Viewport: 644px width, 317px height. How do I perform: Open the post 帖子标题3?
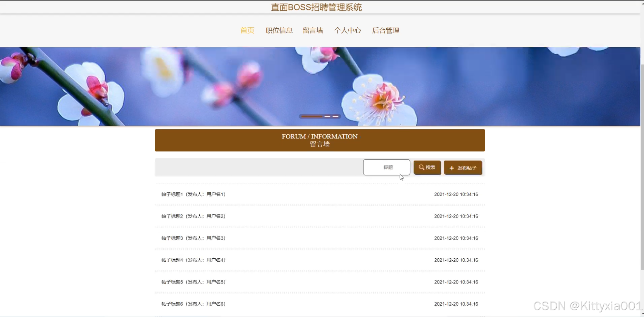coord(193,238)
